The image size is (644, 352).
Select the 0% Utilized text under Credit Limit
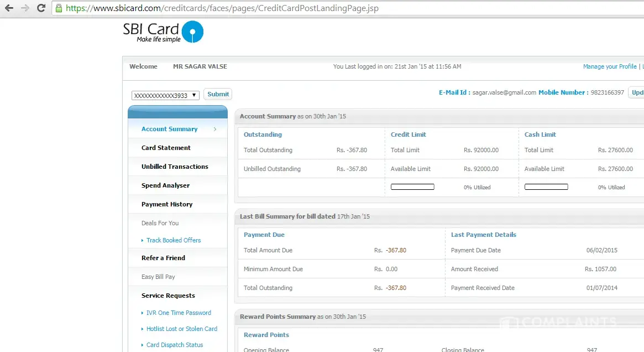[477, 188]
